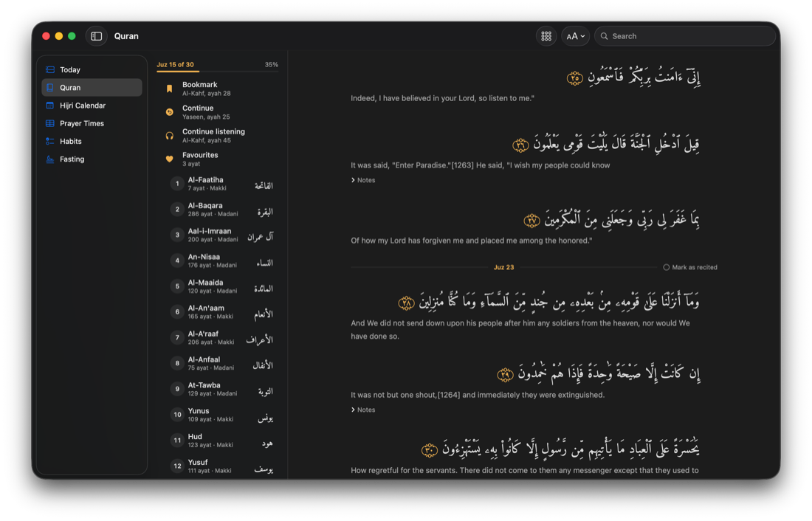Image resolution: width=812 pixels, height=521 pixels.
Task: Open surah Aal-i-Imraan
Action: coord(221,235)
